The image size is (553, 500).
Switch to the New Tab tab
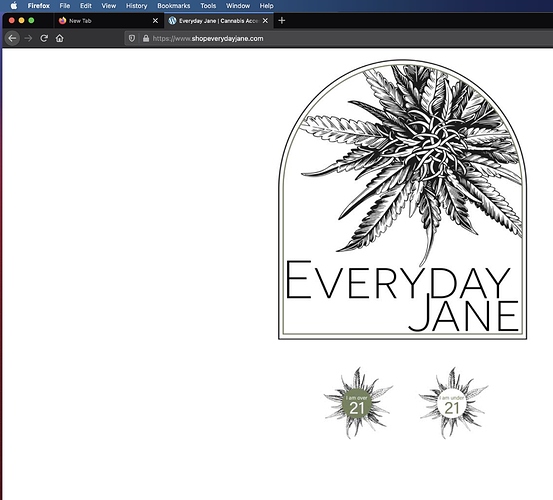tap(109, 21)
